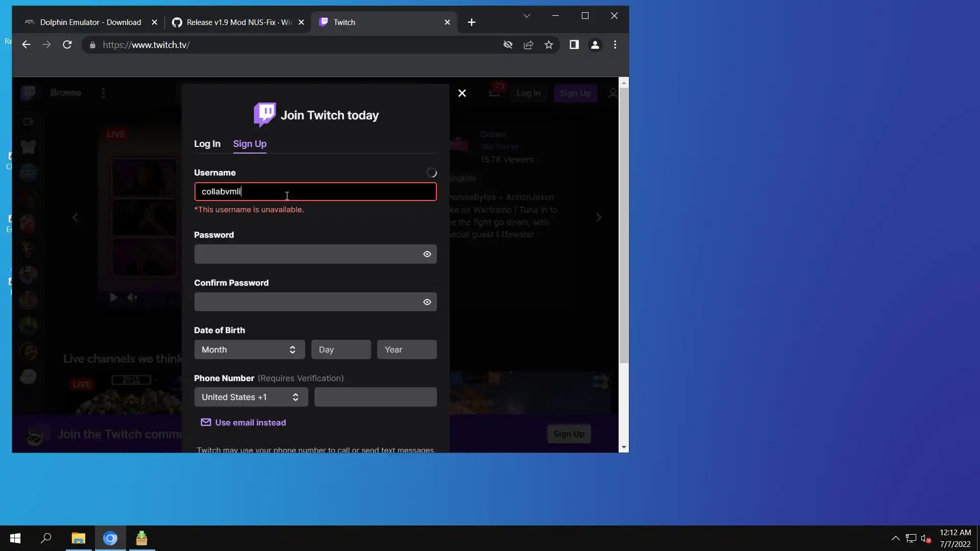Image resolution: width=980 pixels, height=551 pixels.
Task: Open the Month dropdown
Action: click(249, 349)
